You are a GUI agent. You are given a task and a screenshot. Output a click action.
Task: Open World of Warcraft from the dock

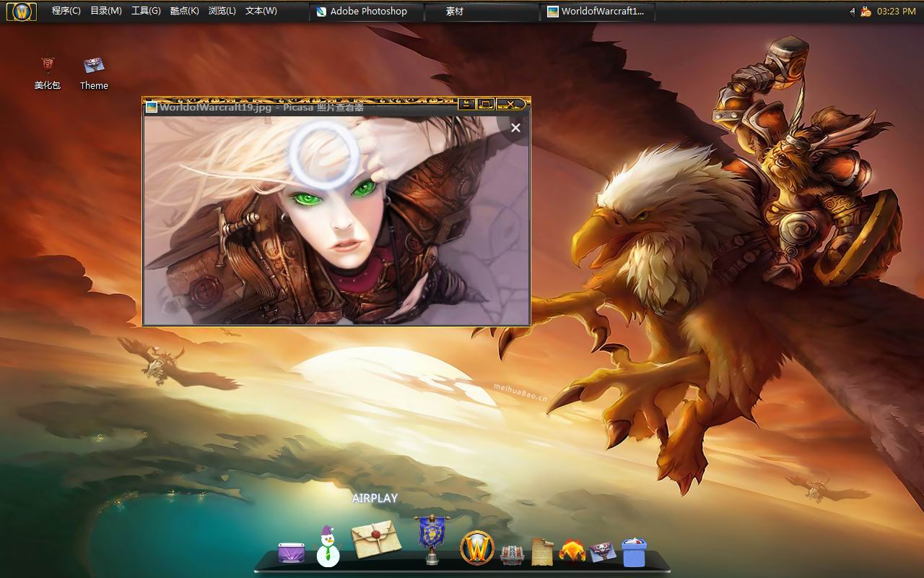click(x=477, y=546)
